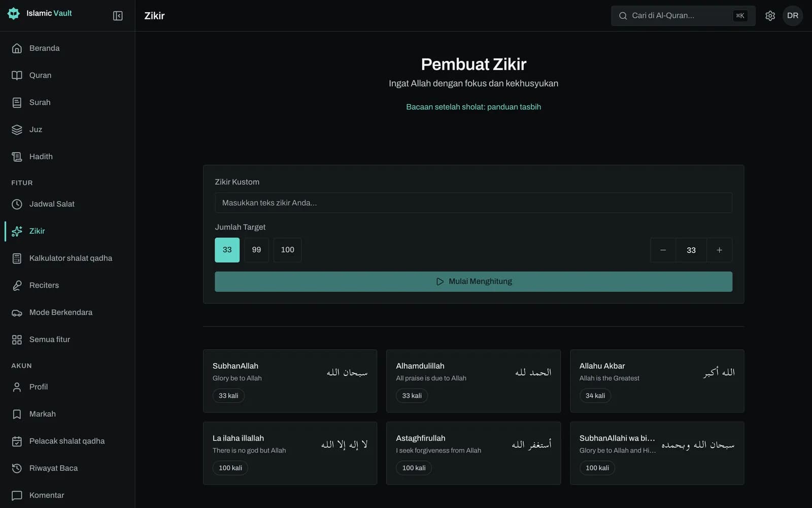Increase target count with plus button
The width and height of the screenshot is (812, 508).
(719, 250)
